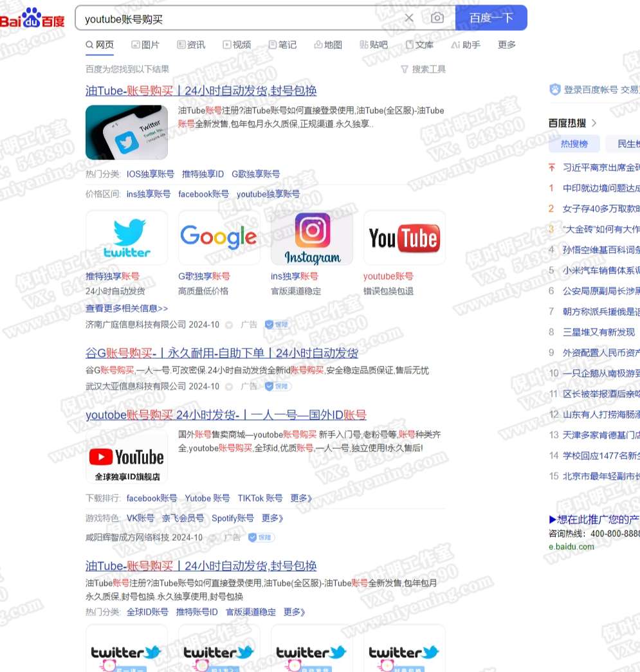Clear the search box with the X icon
640x672 pixels.
pyautogui.click(x=409, y=18)
